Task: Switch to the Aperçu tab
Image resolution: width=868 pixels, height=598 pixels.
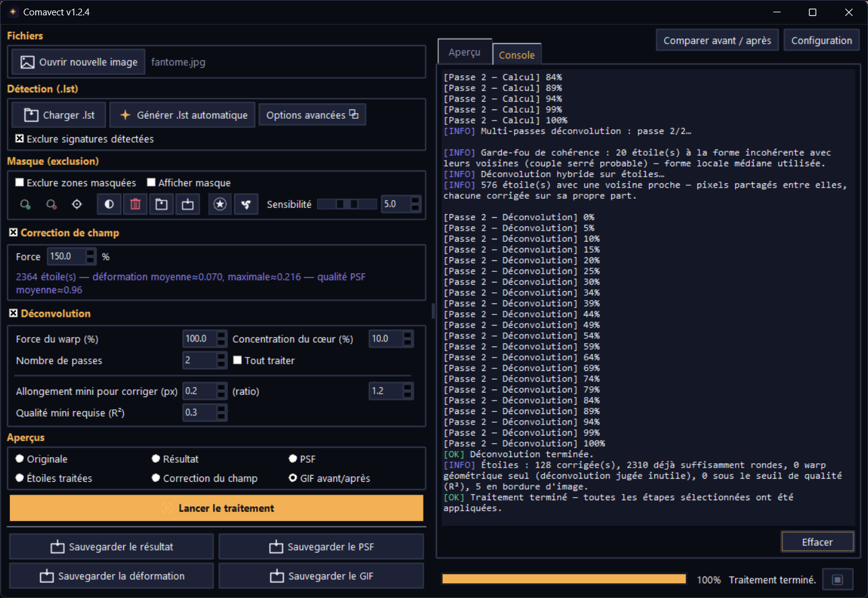Action: coord(464,53)
